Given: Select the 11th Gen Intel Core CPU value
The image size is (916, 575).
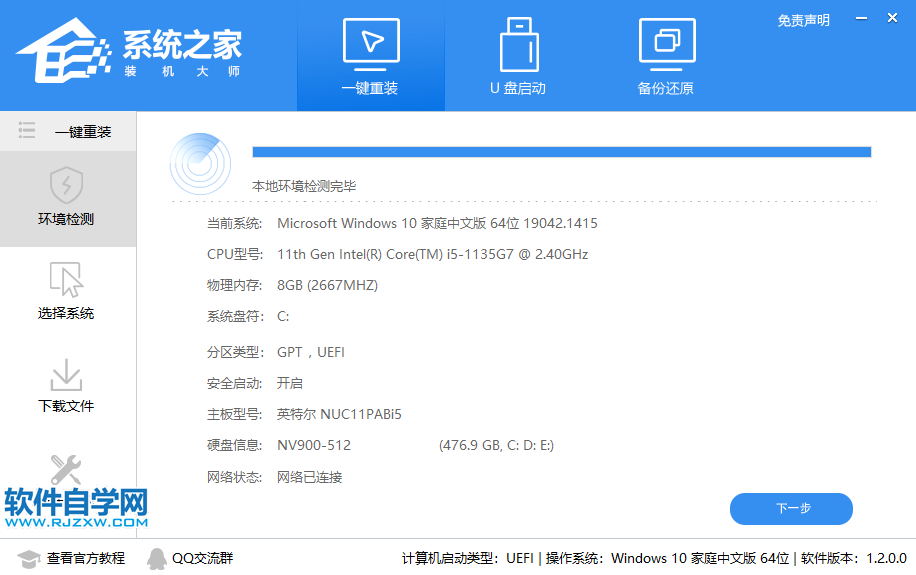Looking at the screenshot, I should point(432,254).
